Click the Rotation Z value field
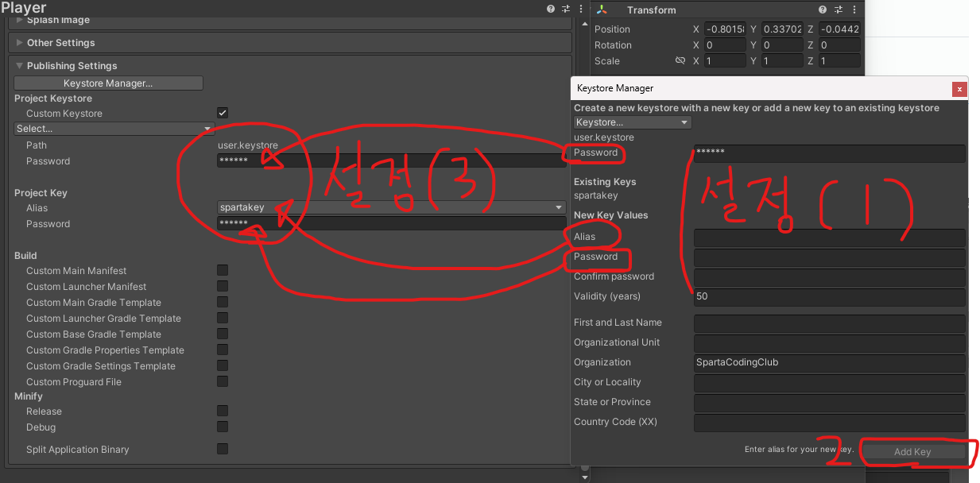Screen dimensions: 980x483 tap(839, 45)
